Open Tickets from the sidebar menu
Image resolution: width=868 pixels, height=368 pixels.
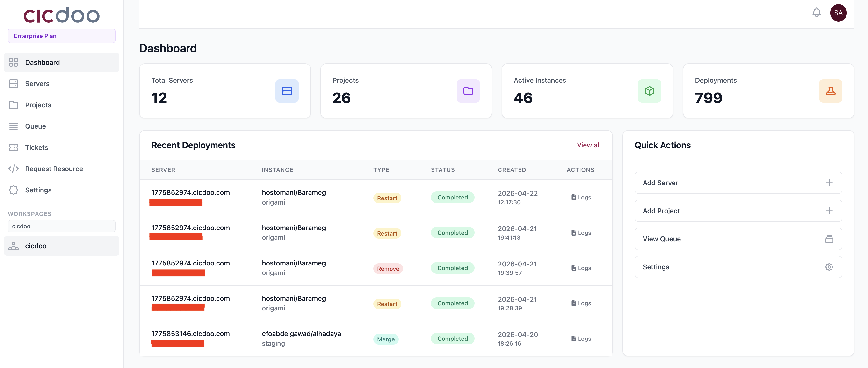coord(36,147)
